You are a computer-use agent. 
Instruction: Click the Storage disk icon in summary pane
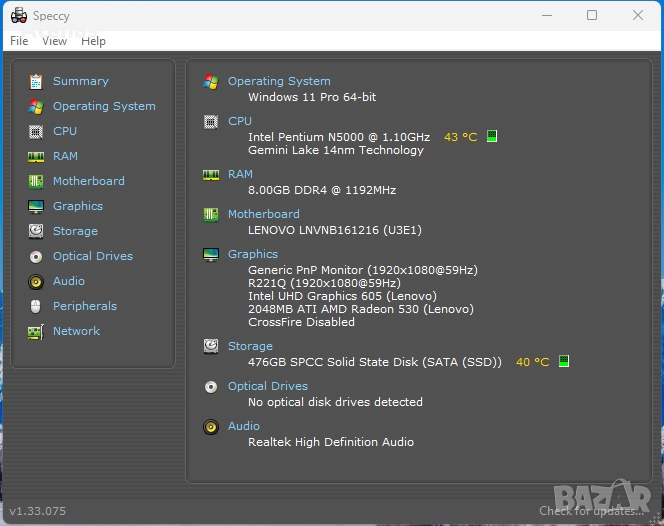click(211, 346)
